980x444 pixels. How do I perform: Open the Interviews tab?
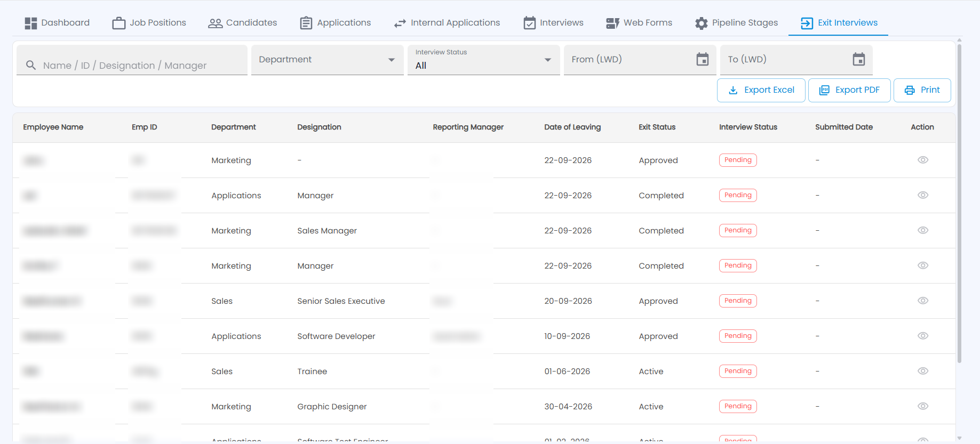pyautogui.click(x=553, y=23)
